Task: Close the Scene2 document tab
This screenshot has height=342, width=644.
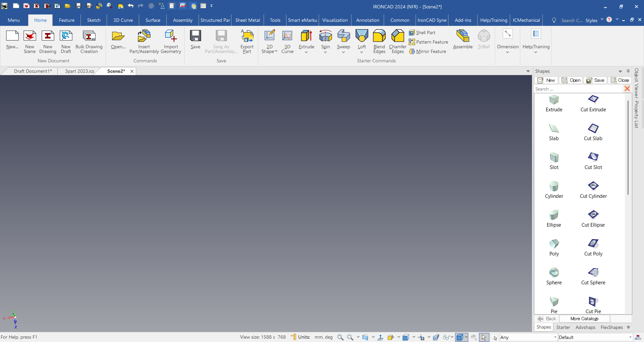Action: [x=132, y=71]
